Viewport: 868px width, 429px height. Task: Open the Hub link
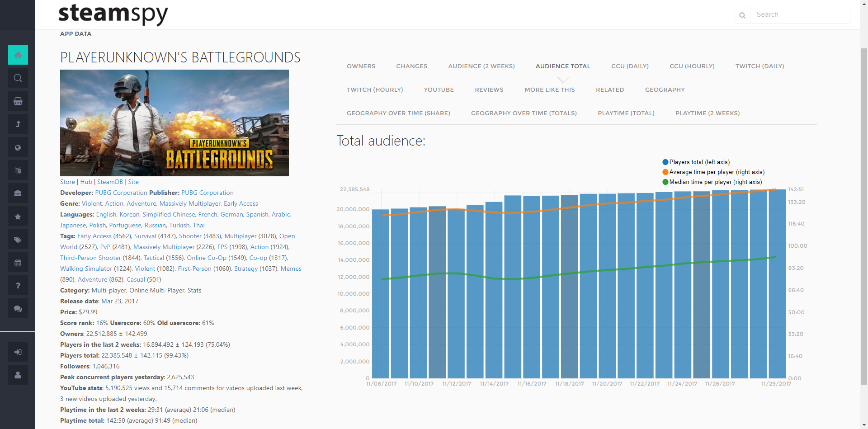[86, 182]
